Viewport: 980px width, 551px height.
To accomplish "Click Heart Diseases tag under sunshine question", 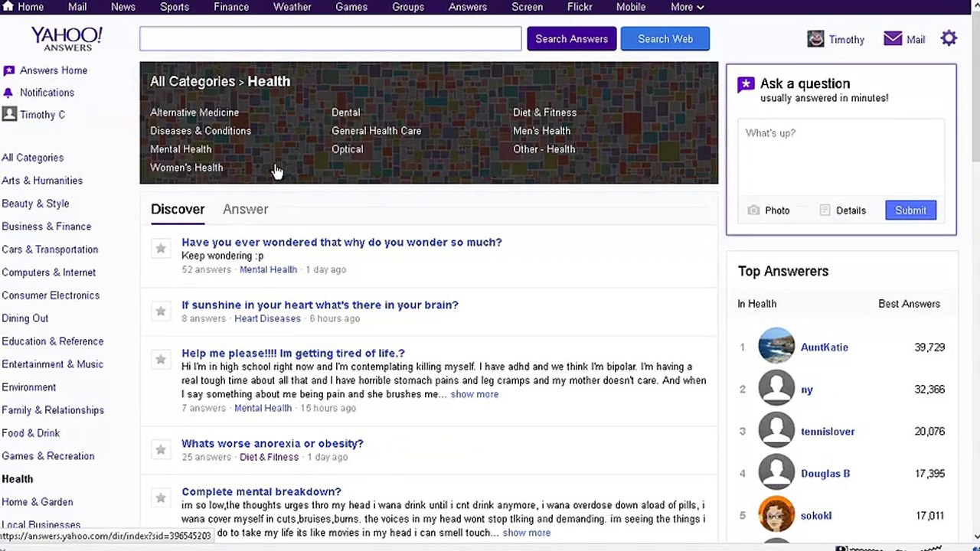I will (267, 318).
